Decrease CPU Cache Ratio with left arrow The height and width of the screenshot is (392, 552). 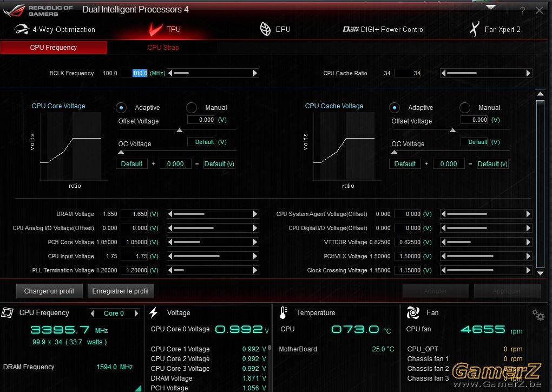(x=444, y=73)
